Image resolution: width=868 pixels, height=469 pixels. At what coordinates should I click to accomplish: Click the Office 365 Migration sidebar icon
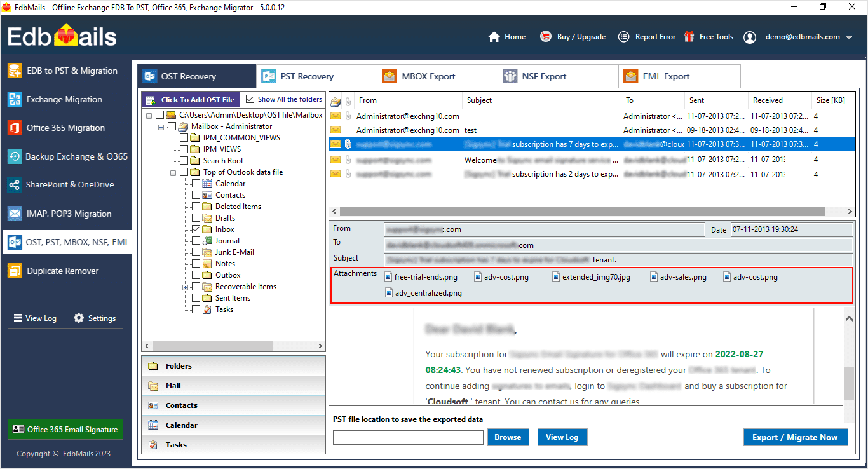click(15, 128)
